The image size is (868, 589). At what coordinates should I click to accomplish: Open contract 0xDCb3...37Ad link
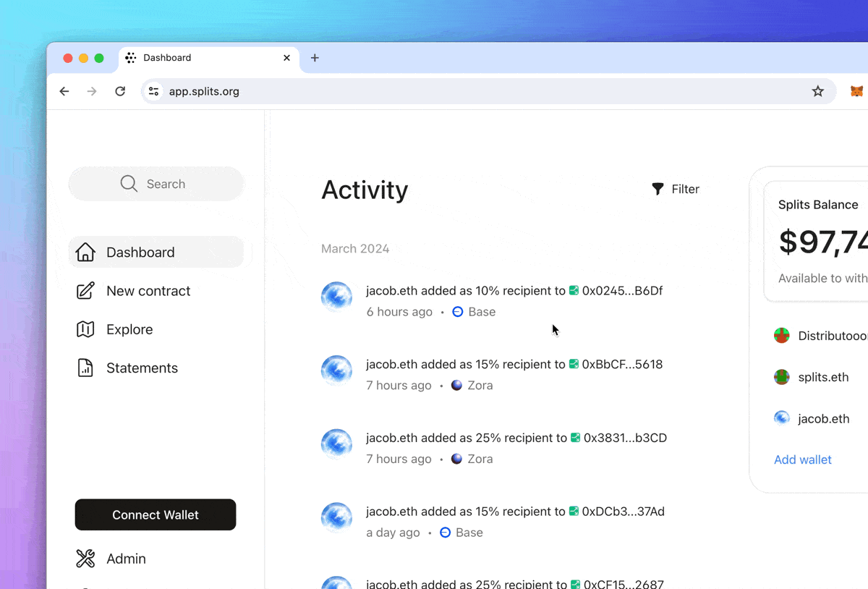tap(623, 512)
